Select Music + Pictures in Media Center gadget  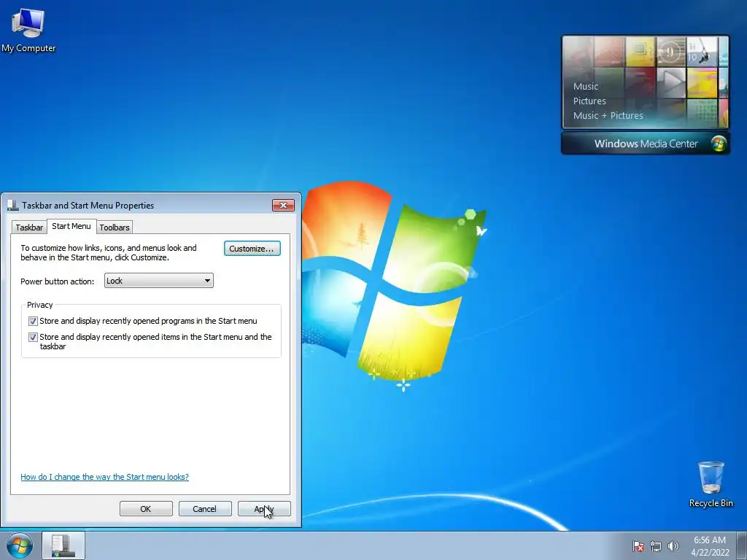tap(608, 115)
